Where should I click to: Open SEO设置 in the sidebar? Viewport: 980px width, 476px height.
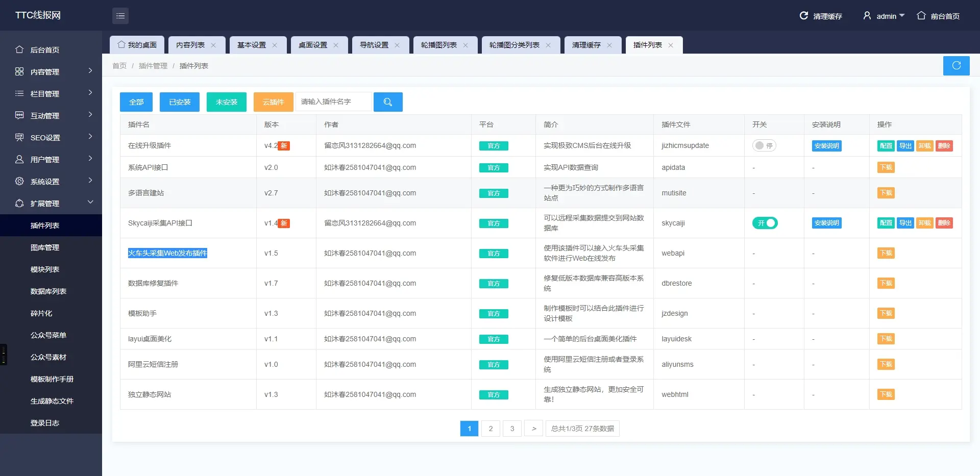44,137
